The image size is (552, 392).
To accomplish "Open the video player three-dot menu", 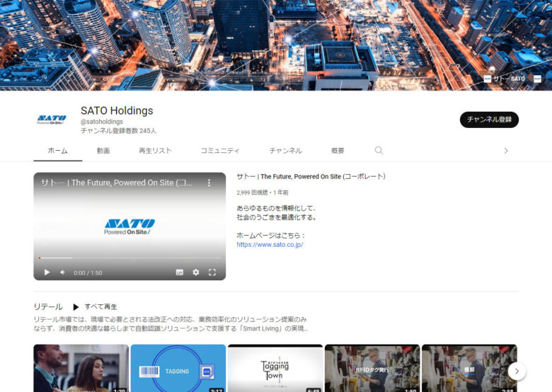I will (x=209, y=183).
